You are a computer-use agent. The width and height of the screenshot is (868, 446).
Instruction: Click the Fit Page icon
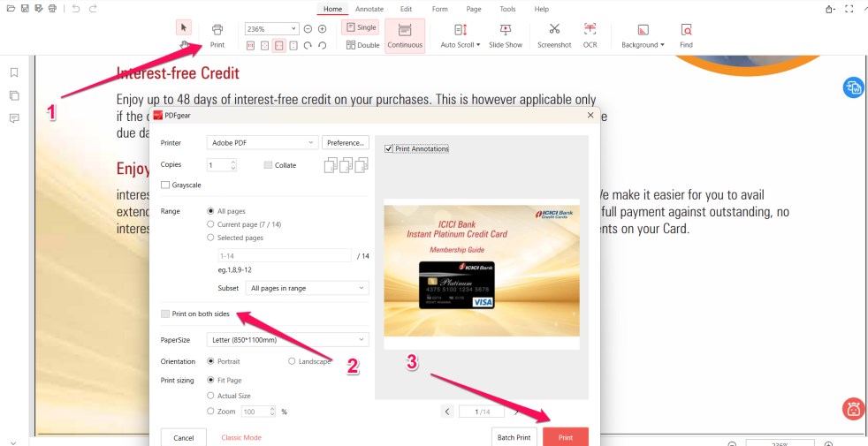(x=264, y=45)
